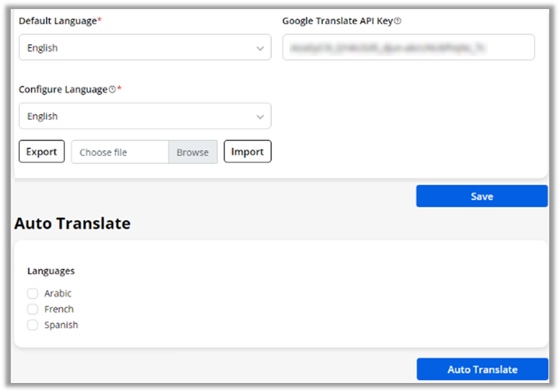Click Browse to pick a file

coord(192,152)
